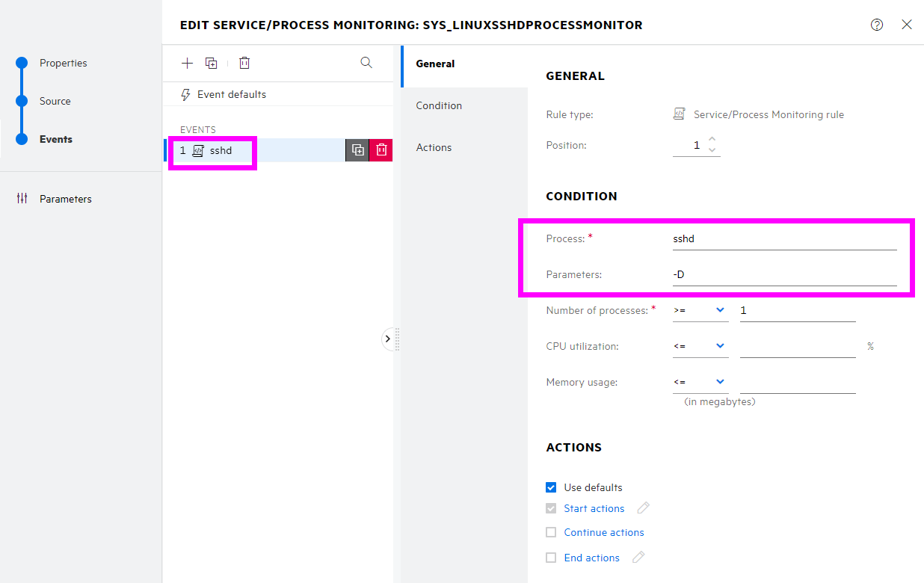The image size is (924, 583).
Task: Click the copy icon next to the sshd event
Action: [357, 149]
